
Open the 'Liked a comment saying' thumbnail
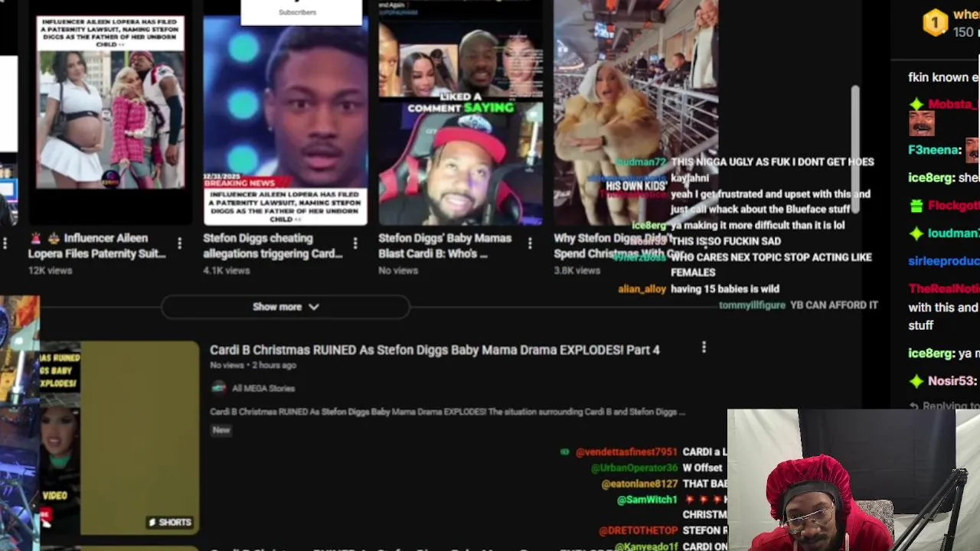point(460,113)
